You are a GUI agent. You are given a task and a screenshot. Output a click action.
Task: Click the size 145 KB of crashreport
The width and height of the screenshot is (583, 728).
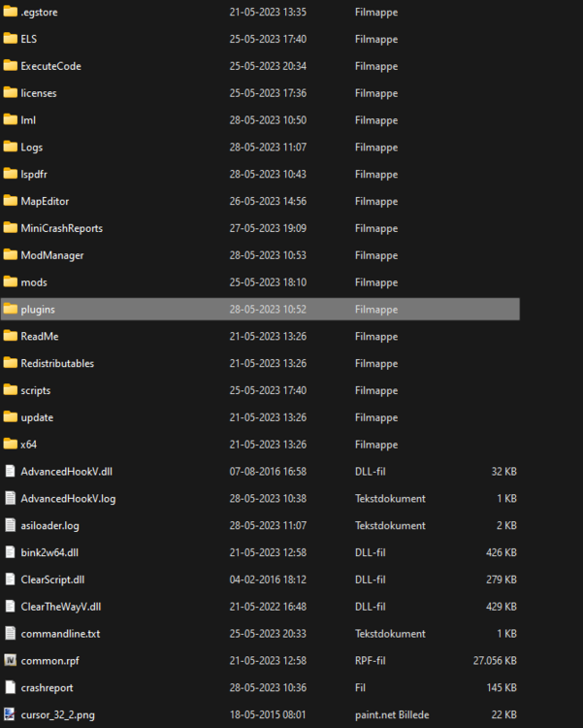click(502, 687)
